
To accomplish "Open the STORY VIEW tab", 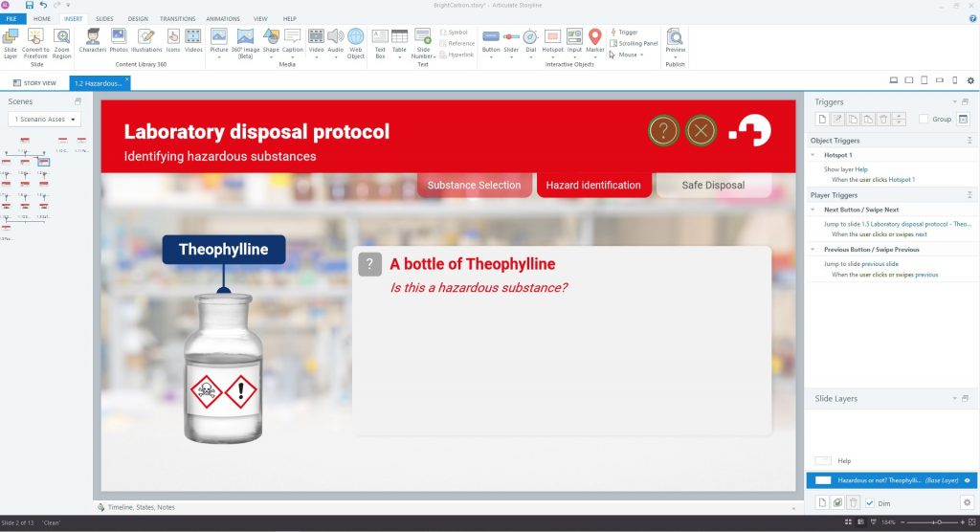I will (35, 82).
